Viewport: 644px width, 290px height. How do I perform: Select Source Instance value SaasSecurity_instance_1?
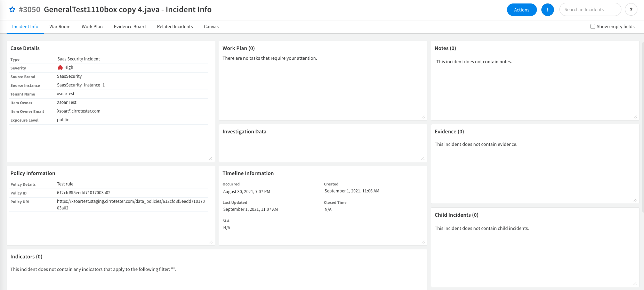[81, 85]
